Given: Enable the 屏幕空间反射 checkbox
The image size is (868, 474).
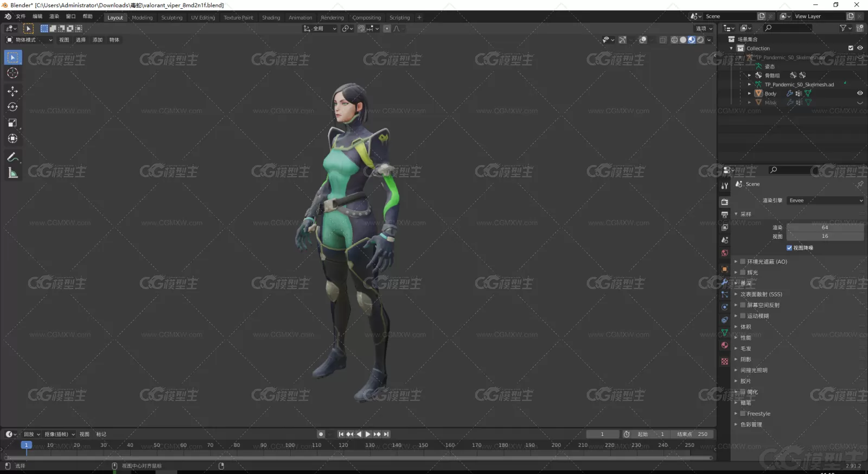Looking at the screenshot, I should pos(743,305).
